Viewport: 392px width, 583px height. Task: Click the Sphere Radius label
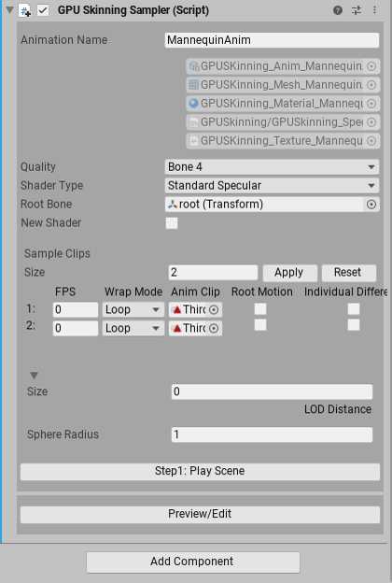click(63, 434)
